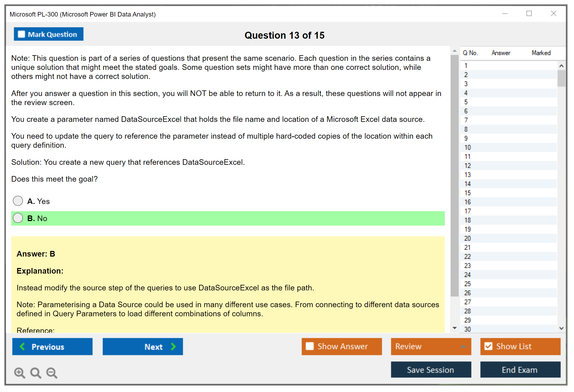The height and width of the screenshot is (392, 574).
Task: Click the Save Session button
Action: coord(431,370)
